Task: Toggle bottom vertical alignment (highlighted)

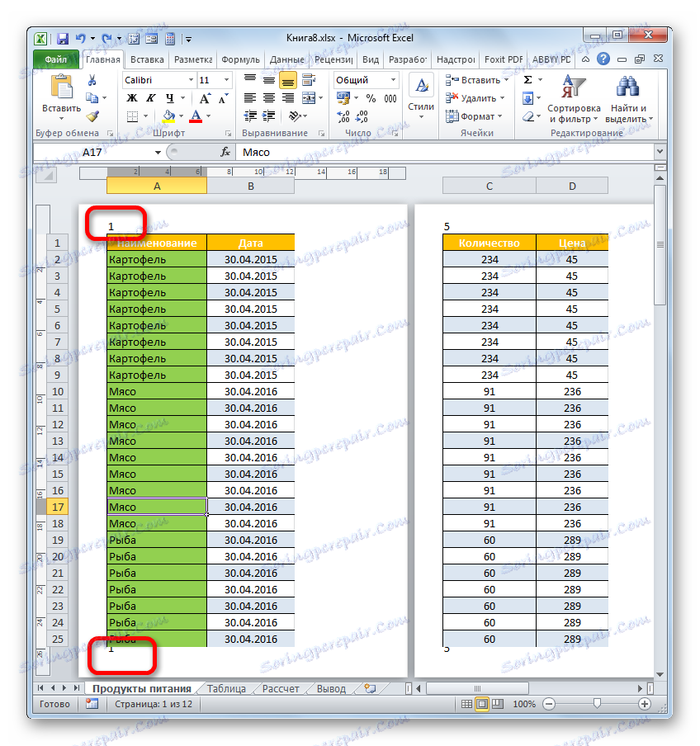Action: click(x=288, y=80)
